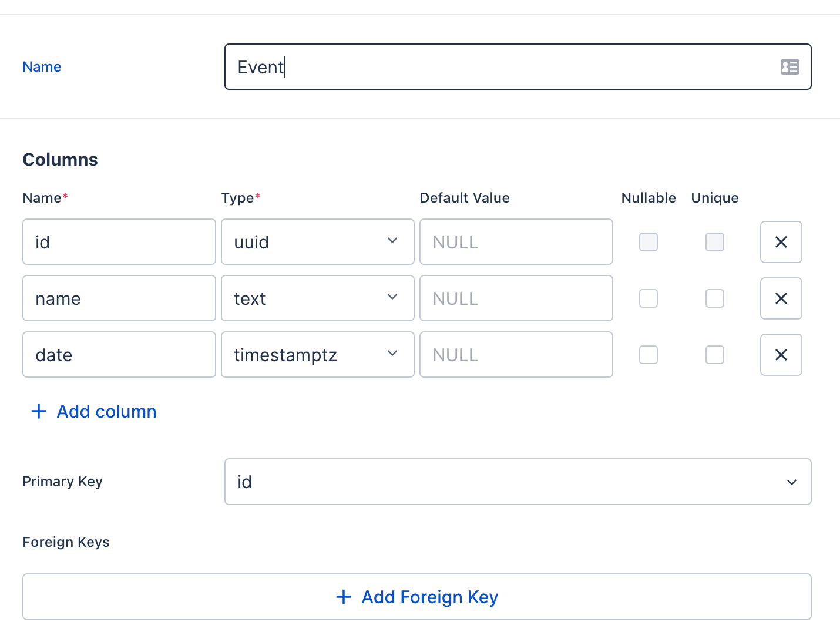The width and height of the screenshot is (840, 632).
Task: Remove the date column using its X icon
Action: coord(781,355)
